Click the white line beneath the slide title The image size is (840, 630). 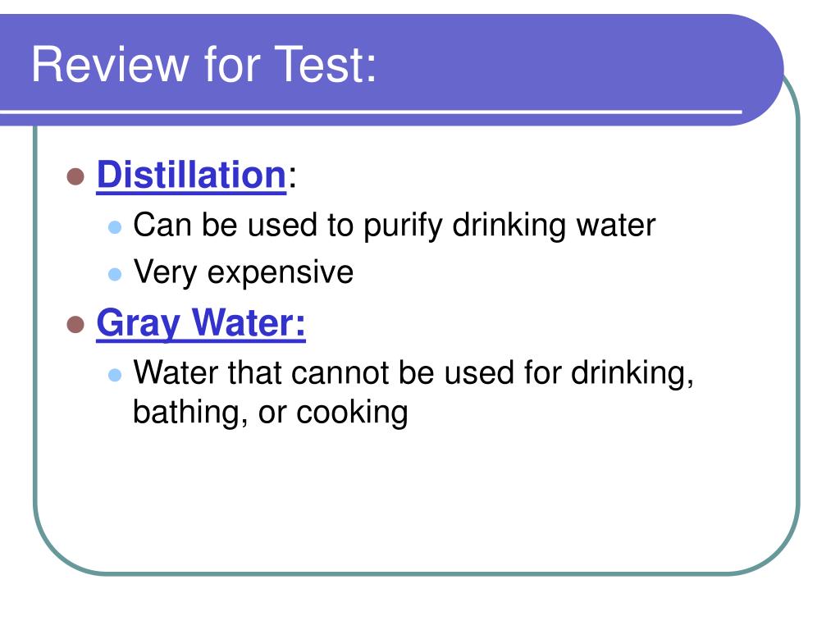tap(371, 112)
